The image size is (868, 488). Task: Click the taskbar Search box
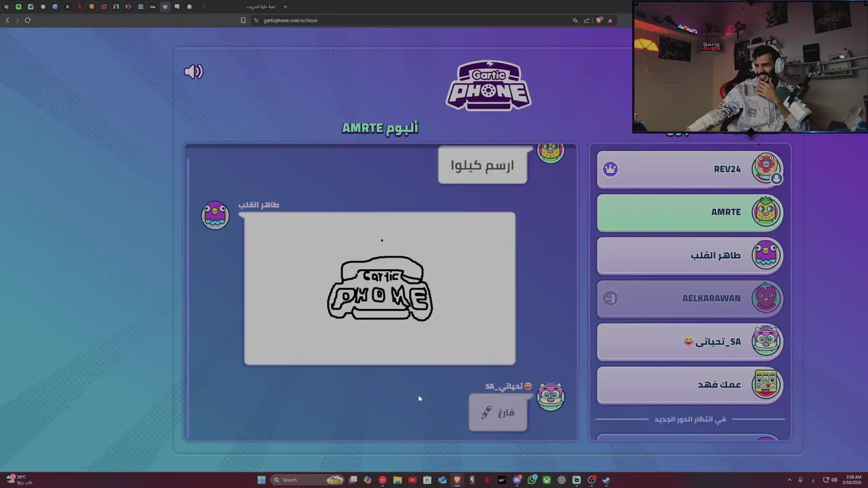307,480
